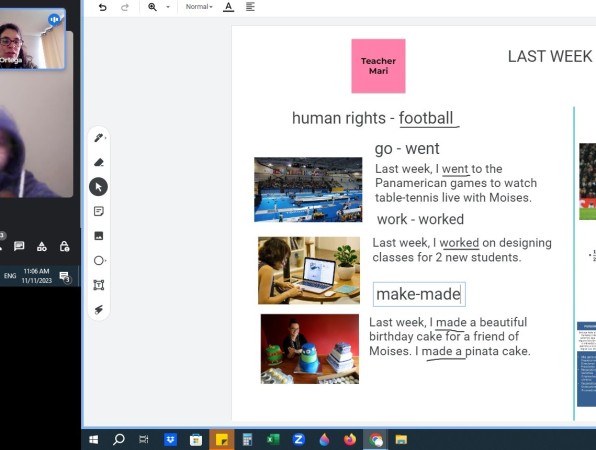Open Excel from taskbar
This screenshot has height=450, width=596.
[273, 440]
